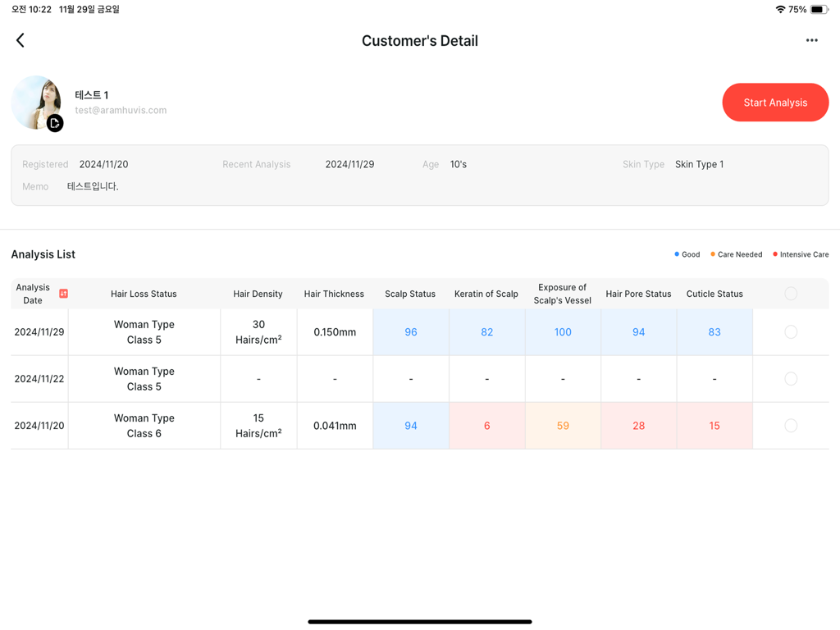
Task: Open the customer email test@aramhuvis.com
Action: (121, 110)
